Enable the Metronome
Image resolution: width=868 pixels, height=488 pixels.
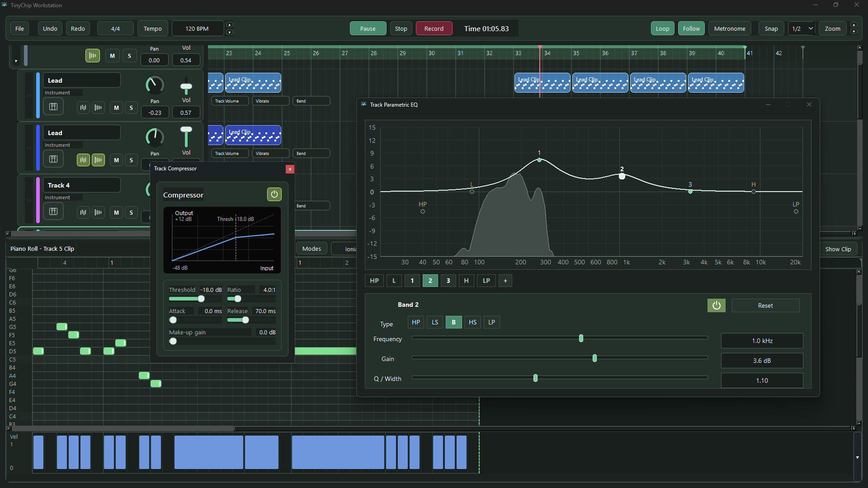pyautogui.click(x=730, y=28)
